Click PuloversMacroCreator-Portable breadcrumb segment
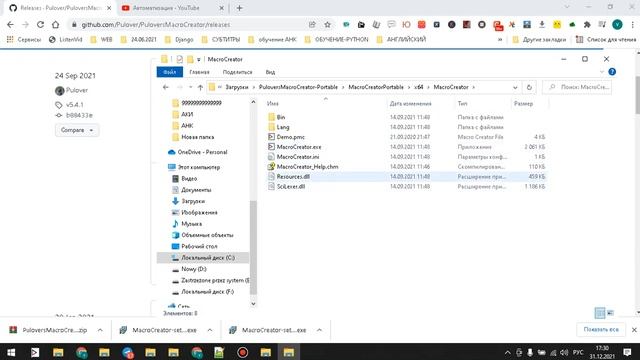 [x=298, y=87]
